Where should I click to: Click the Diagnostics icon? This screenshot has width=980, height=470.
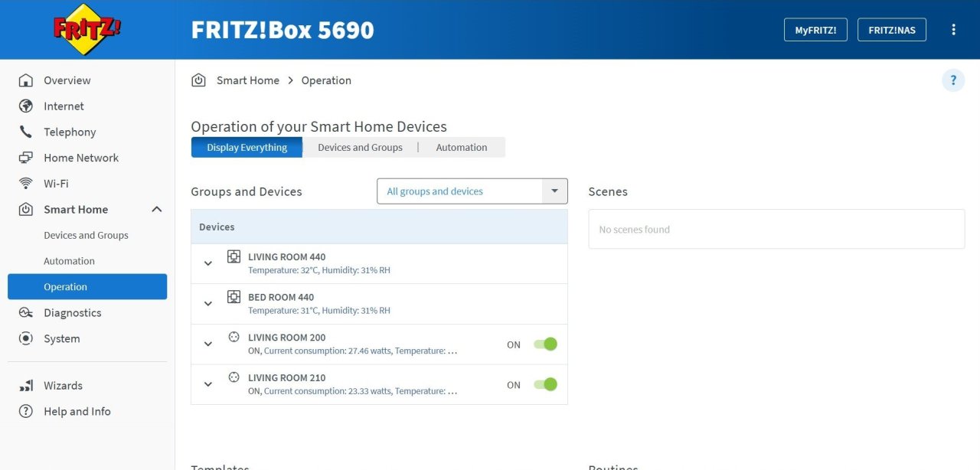point(26,312)
